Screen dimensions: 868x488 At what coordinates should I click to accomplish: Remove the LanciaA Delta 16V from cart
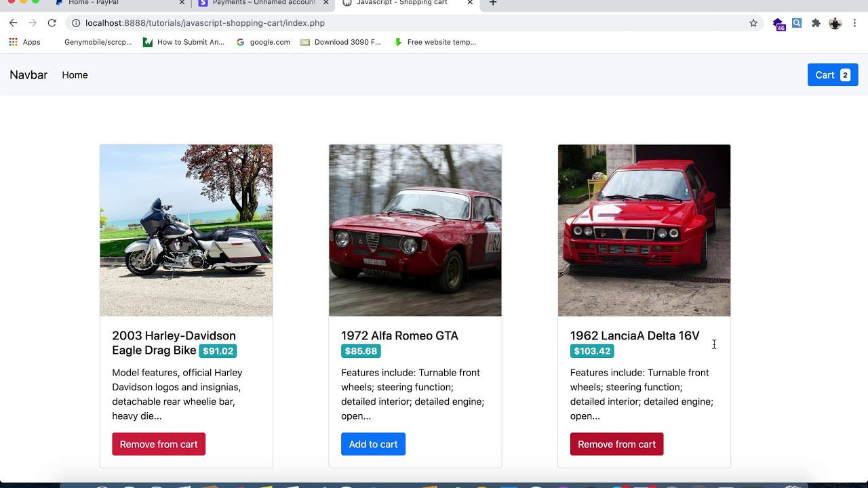tap(616, 444)
